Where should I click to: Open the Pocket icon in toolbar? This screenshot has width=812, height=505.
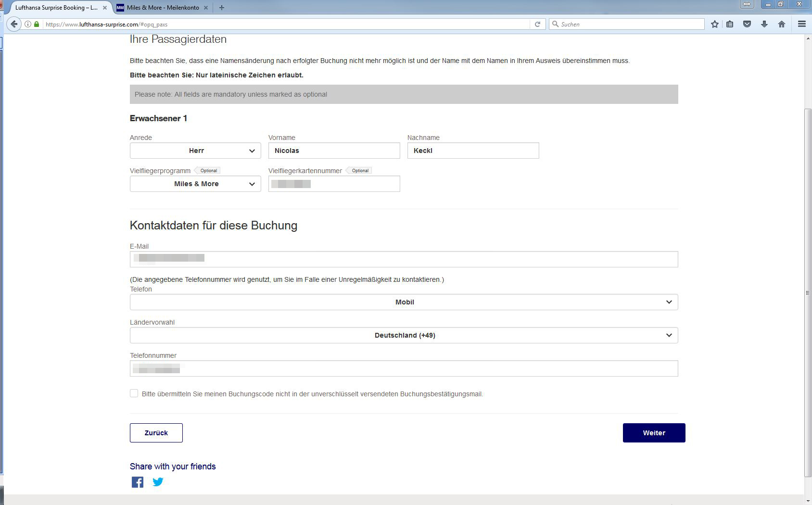tap(747, 24)
